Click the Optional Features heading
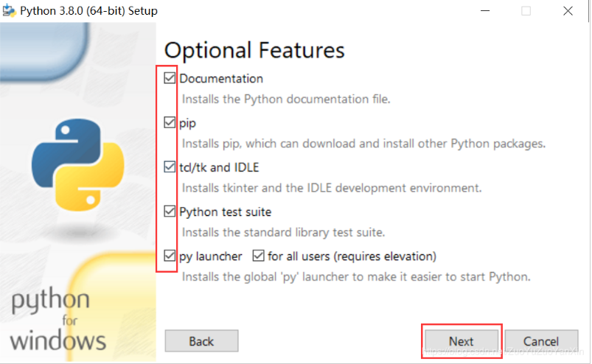 (x=254, y=50)
